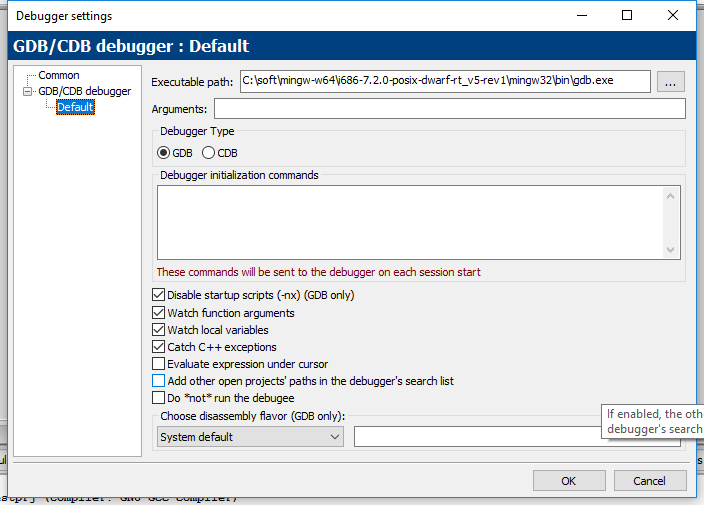Open the disassembly flavor dropdown
Screen dimensions: 704x505
(250, 437)
